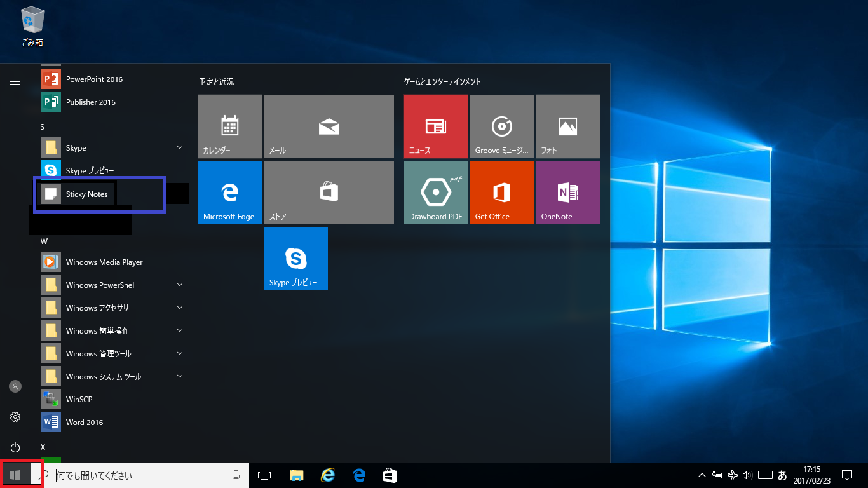The height and width of the screenshot is (488, 868).
Task: Open the clock and date display
Action: pyautogui.click(x=812, y=475)
